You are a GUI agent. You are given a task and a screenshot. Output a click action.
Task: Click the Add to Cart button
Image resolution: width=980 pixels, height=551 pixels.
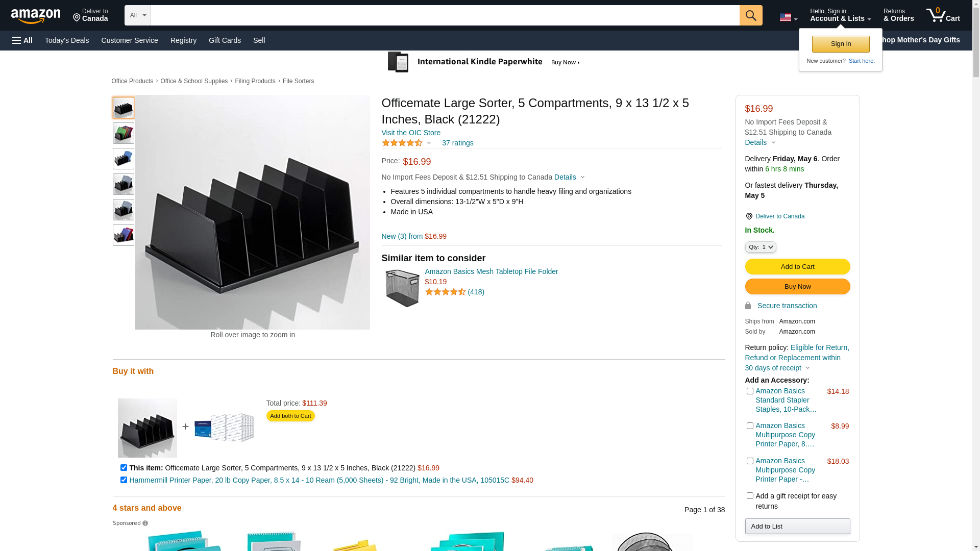(x=797, y=266)
